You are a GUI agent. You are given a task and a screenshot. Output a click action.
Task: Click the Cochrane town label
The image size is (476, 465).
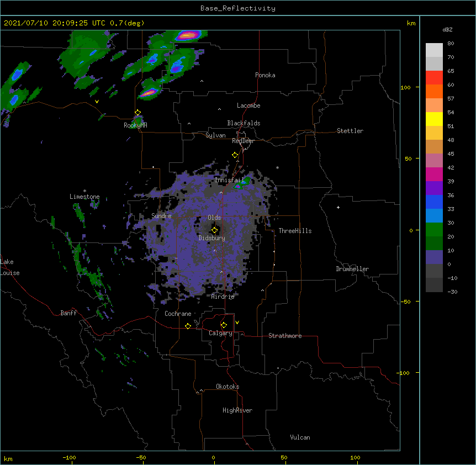coord(178,314)
